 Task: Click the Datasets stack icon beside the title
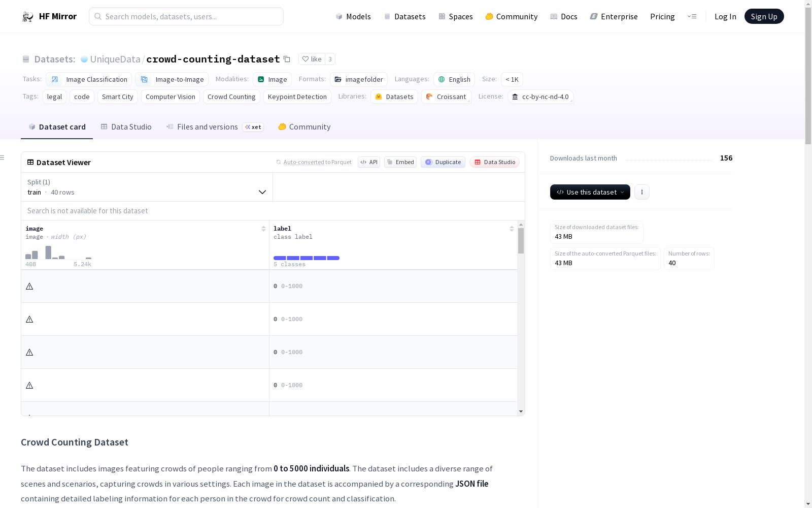26,59
